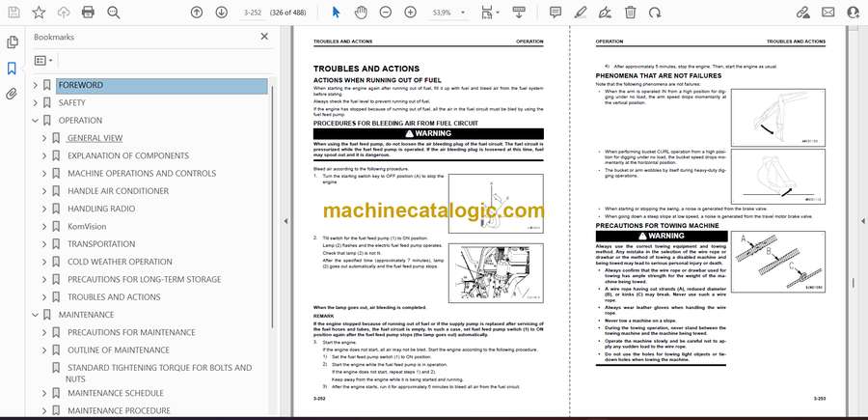
Task: Expand the GENERAL VIEW bookmark
Action: tap(44, 138)
